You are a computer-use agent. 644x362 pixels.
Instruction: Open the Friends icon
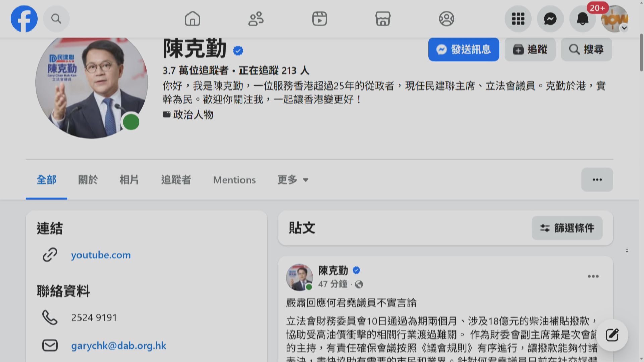point(256,19)
